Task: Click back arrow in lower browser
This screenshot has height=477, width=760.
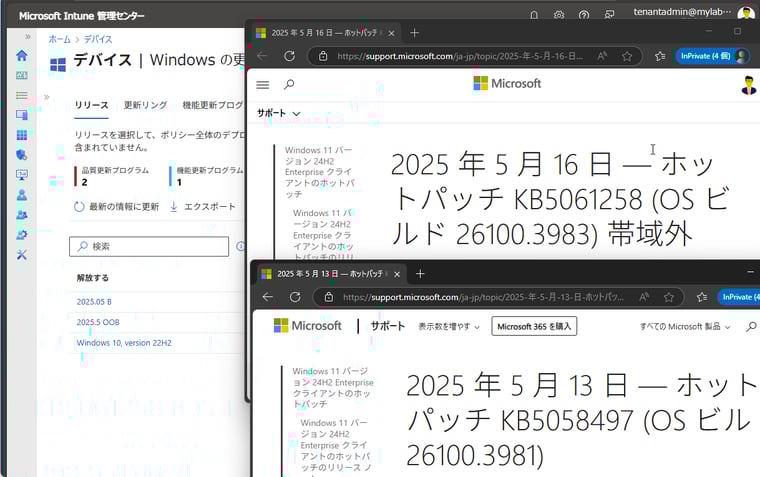Action: (x=268, y=297)
